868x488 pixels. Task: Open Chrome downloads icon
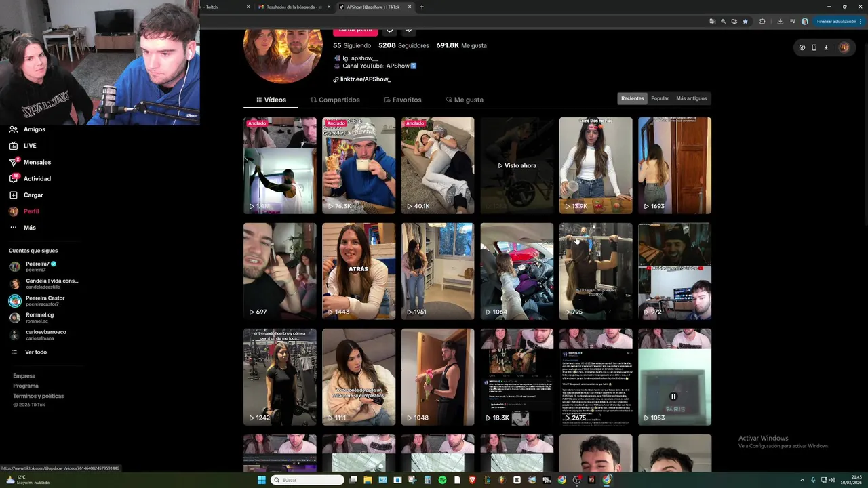[x=780, y=22]
